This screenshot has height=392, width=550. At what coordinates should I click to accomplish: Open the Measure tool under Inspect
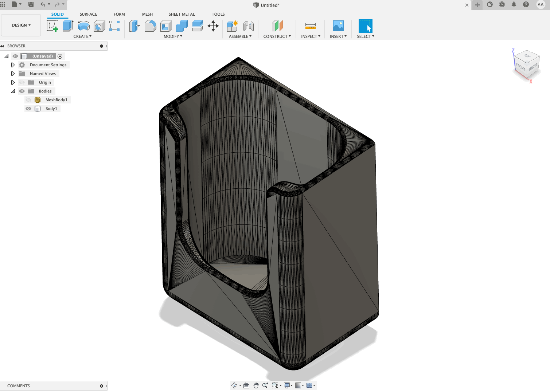click(311, 26)
